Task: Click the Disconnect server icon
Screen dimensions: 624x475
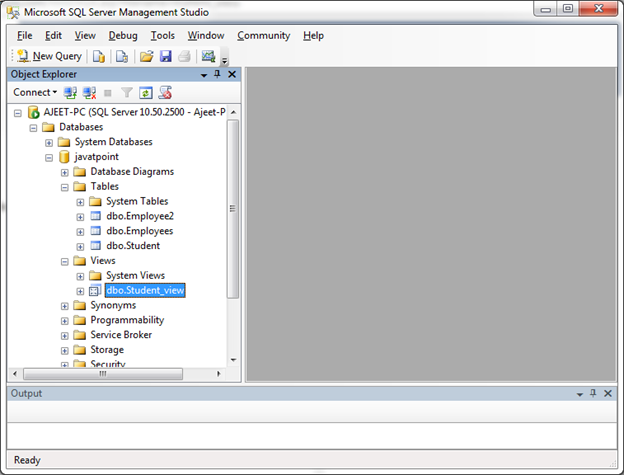Action: pos(89,93)
